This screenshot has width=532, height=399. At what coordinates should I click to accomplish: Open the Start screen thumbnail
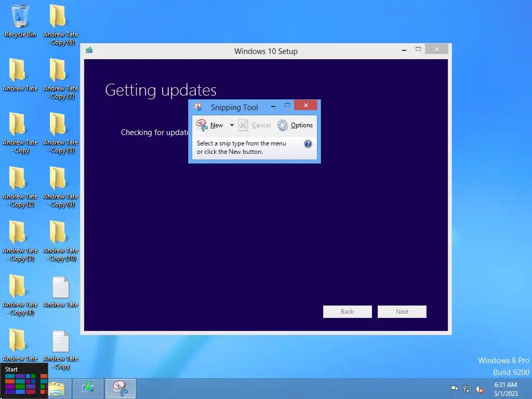(24, 380)
